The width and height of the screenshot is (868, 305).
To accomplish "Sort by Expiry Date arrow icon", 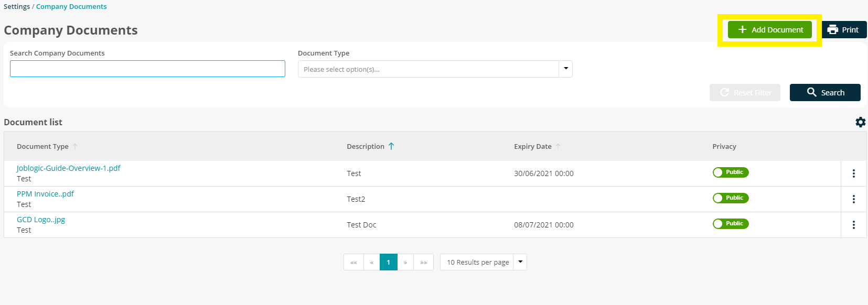I will pos(558,147).
